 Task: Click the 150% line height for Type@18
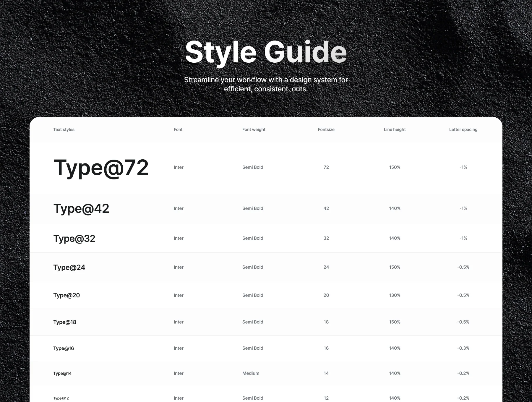[x=395, y=322]
